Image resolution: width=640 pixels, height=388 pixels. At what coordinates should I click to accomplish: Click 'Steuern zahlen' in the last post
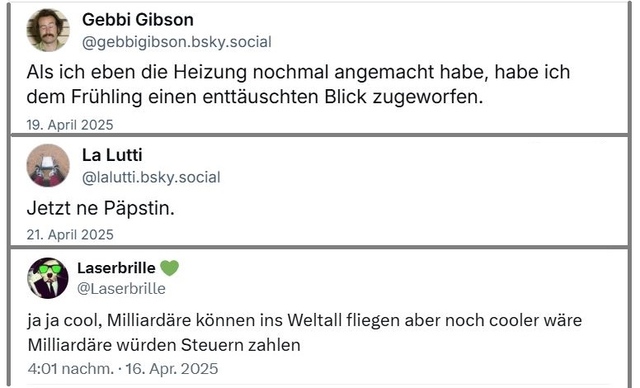pyautogui.click(x=240, y=345)
